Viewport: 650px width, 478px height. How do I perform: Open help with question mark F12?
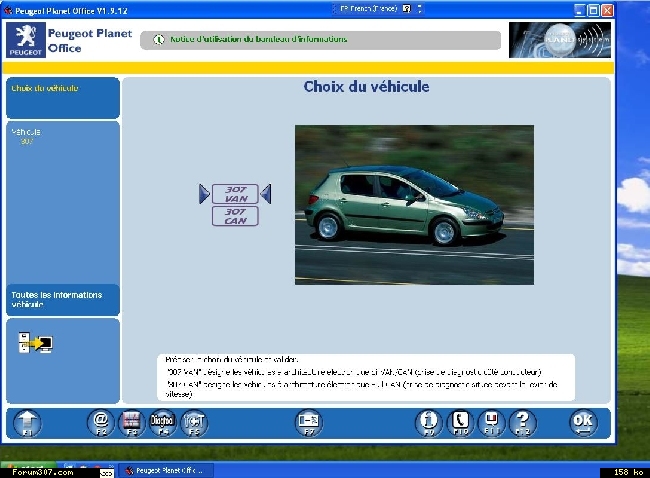(x=522, y=423)
